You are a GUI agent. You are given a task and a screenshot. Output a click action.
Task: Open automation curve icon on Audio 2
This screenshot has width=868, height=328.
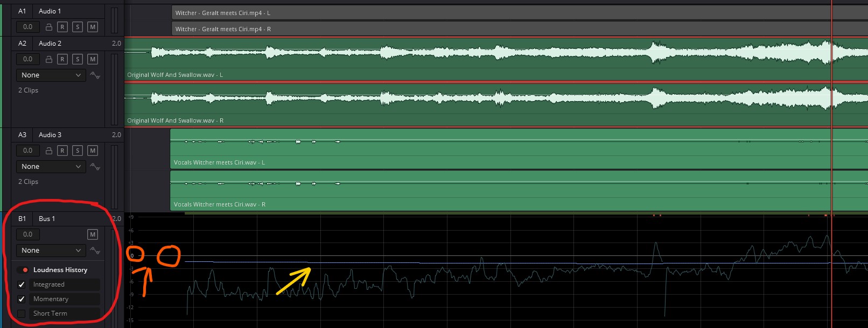pos(95,75)
